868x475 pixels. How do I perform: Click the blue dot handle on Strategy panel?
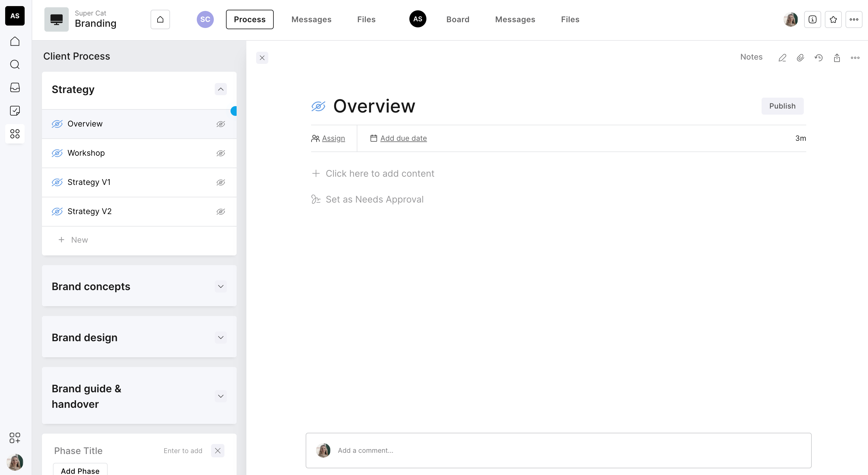pos(234,111)
